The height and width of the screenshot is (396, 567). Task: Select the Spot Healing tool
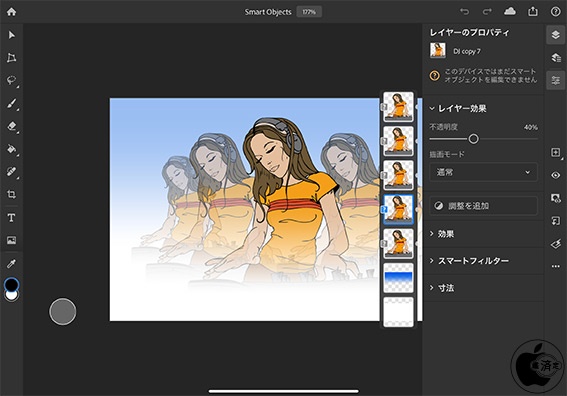[11, 171]
